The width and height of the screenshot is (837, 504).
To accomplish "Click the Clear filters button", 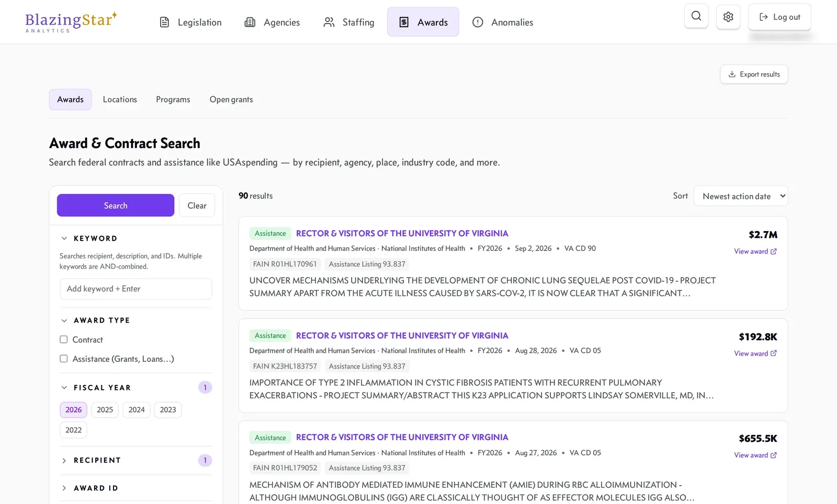I will pyautogui.click(x=197, y=205).
